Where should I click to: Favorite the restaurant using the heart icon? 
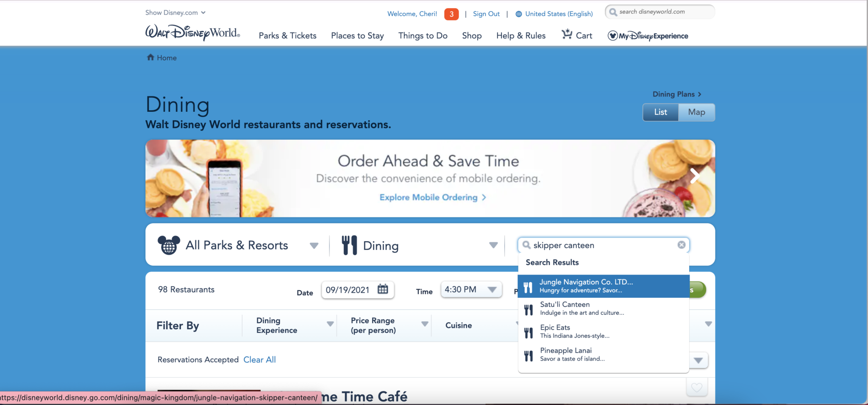pos(697,387)
